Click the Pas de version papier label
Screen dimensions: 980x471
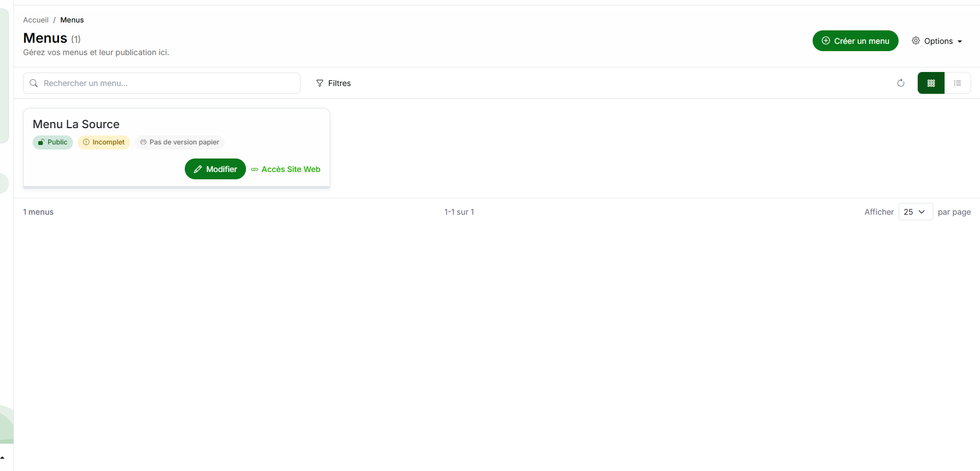[x=184, y=142]
